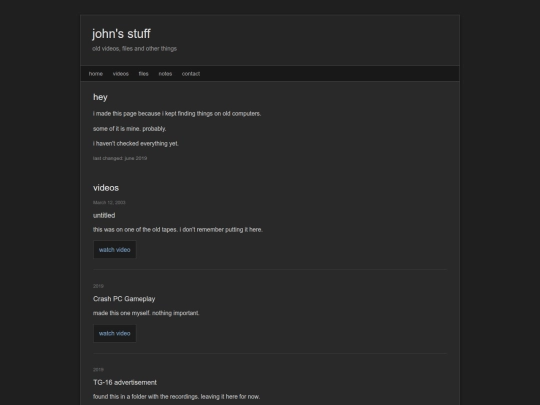
Task: Open the contact nav link
Action: coord(191,74)
